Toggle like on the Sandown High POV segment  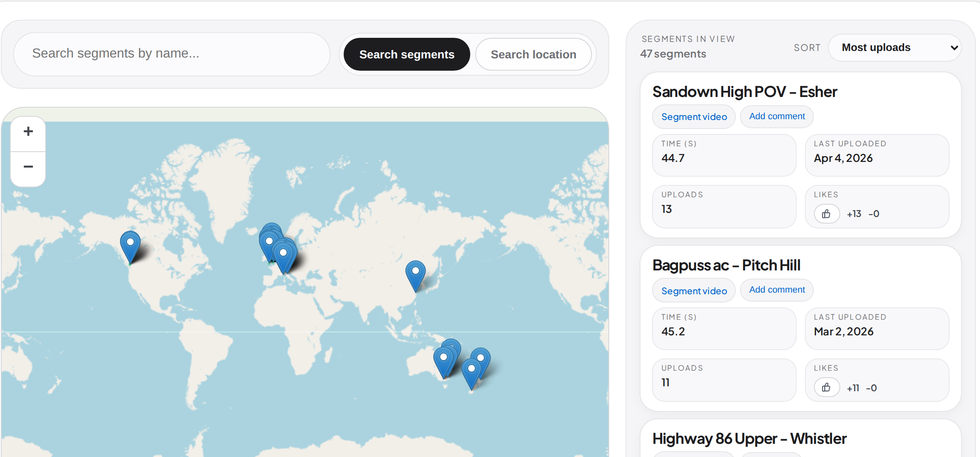pyautogui.click(x=827, y=214)
